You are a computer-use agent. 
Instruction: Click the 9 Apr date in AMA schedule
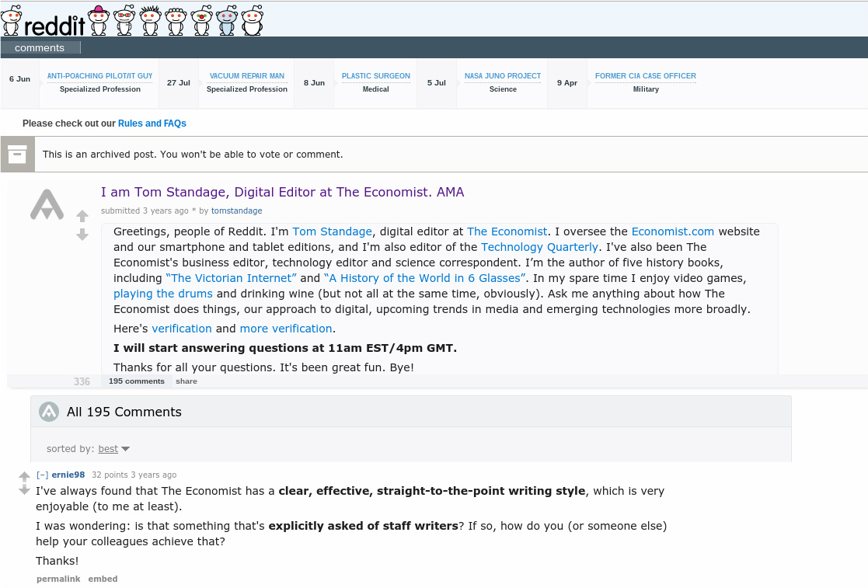point(566,83)
